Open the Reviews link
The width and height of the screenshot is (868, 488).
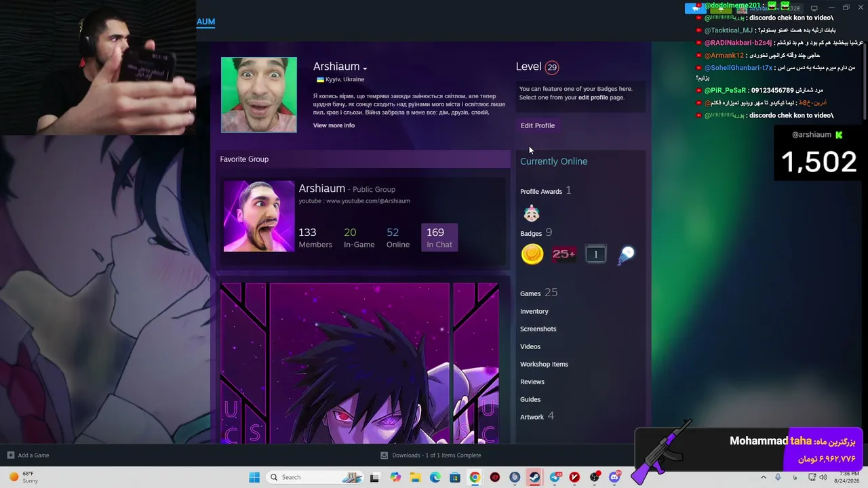tap(532, 382)
